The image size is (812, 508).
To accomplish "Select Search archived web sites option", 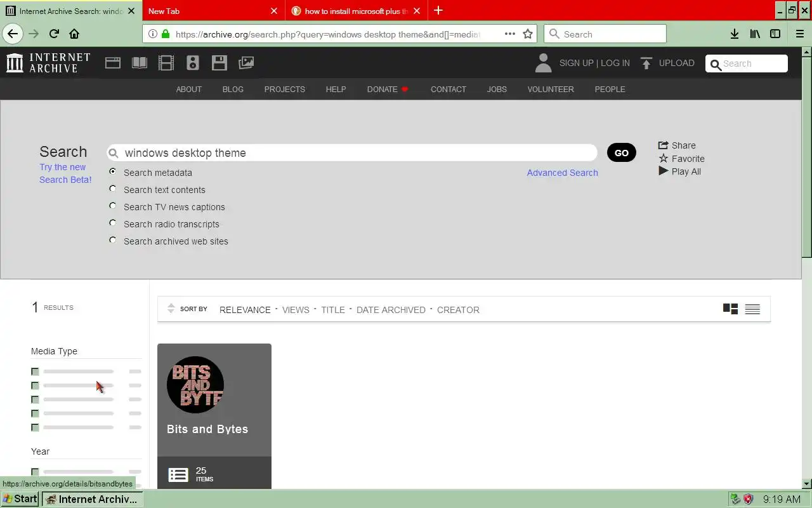I will 113,240.
